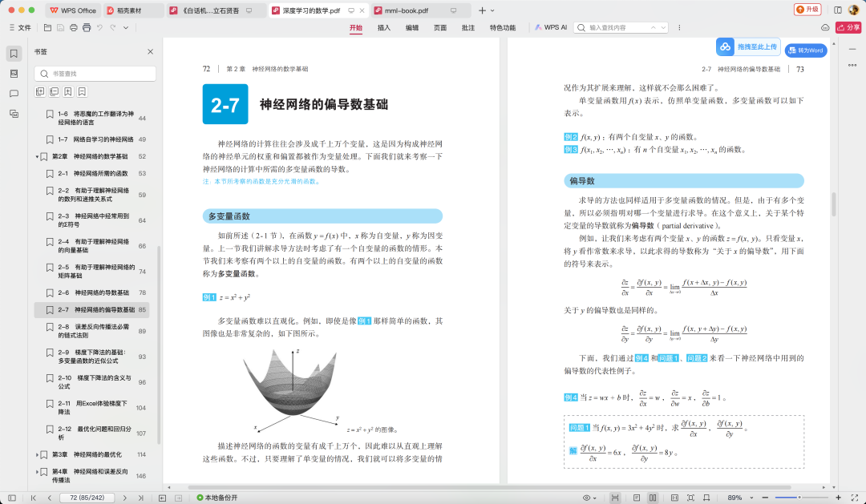The image size is (866, 504).
Task: Click the open folder icon in toolbar
Action: click(47, 27)
